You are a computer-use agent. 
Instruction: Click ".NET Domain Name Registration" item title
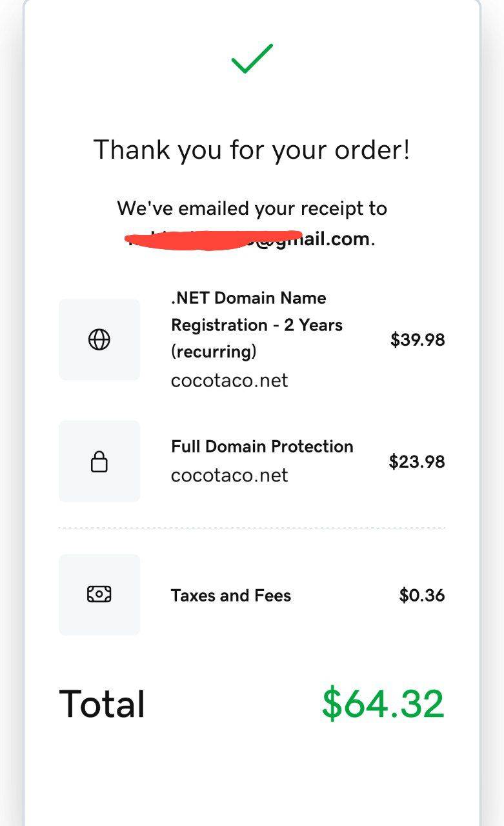[x=248, y=298]
